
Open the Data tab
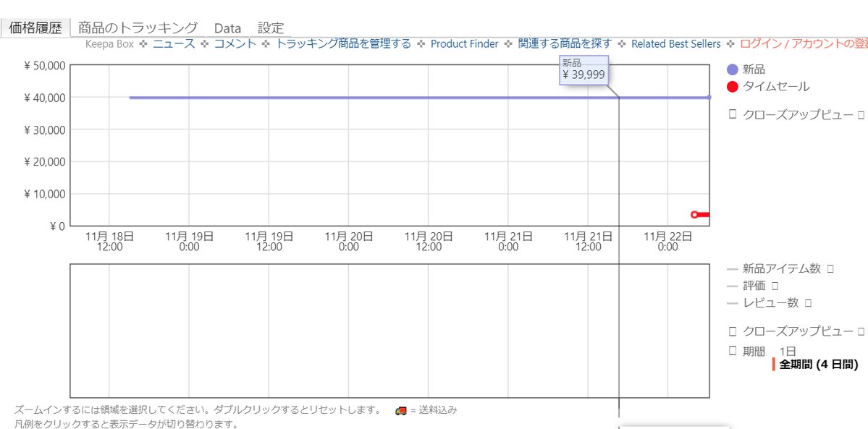click(227, 28)
